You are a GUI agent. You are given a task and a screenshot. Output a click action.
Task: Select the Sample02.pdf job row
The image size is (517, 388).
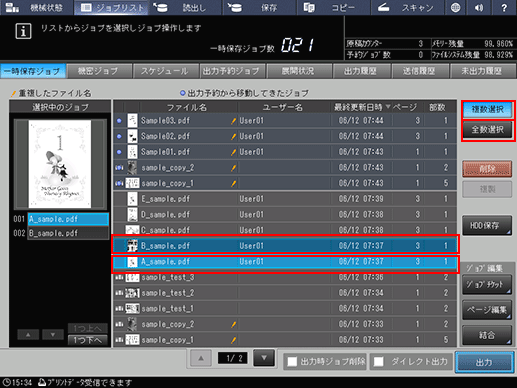pyautogui.click(x=285, y=136)
